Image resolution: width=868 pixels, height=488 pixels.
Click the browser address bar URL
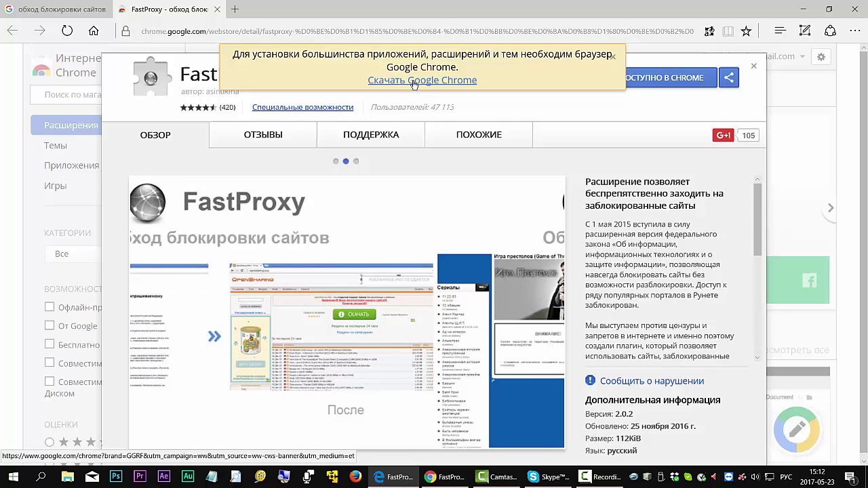pos(417,31)
